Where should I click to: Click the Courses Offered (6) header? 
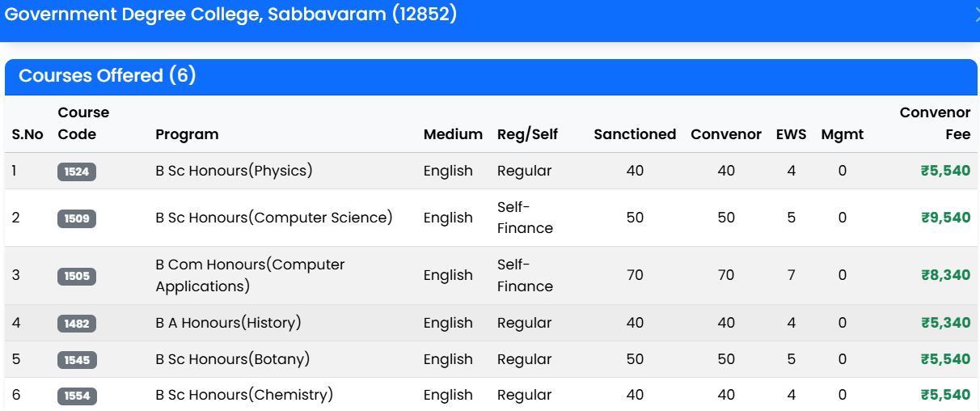click(x=108, y=75)
